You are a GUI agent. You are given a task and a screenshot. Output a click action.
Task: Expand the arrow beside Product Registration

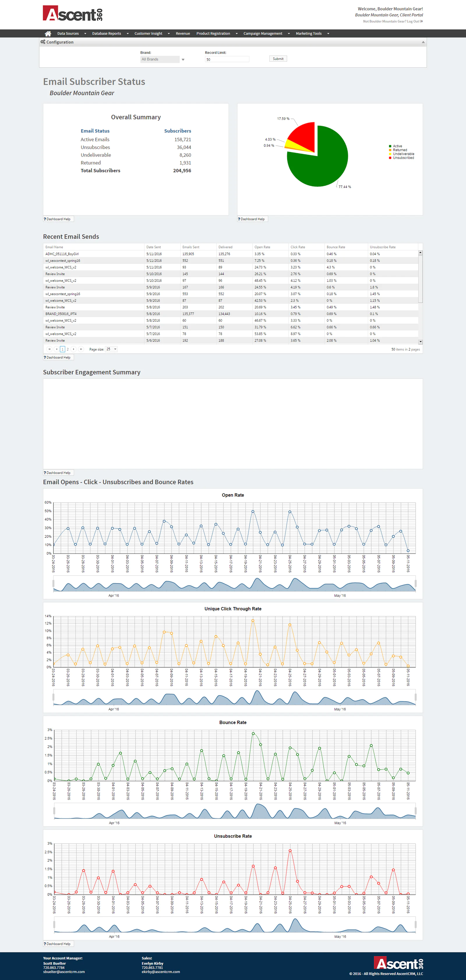pos(236,33)
